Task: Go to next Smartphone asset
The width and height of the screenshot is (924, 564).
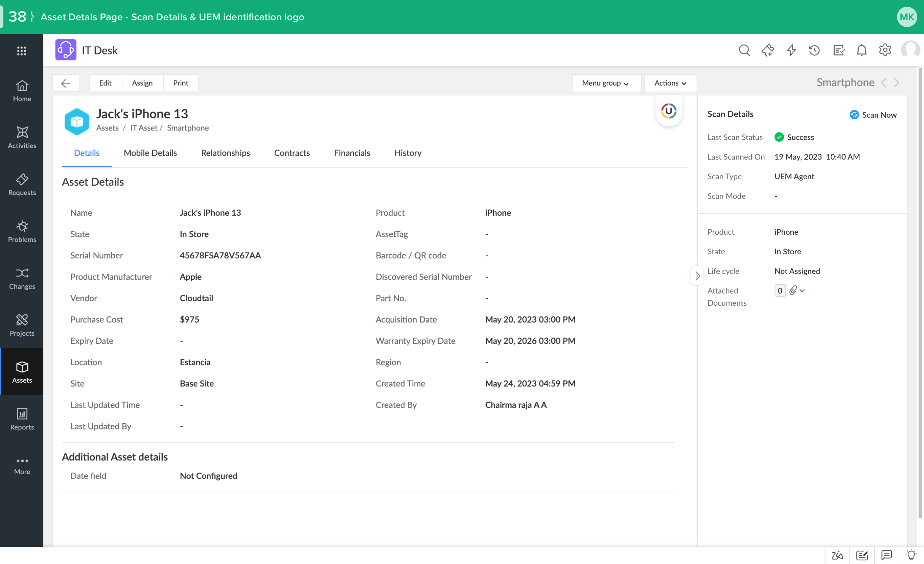Action: coord(897,83)
